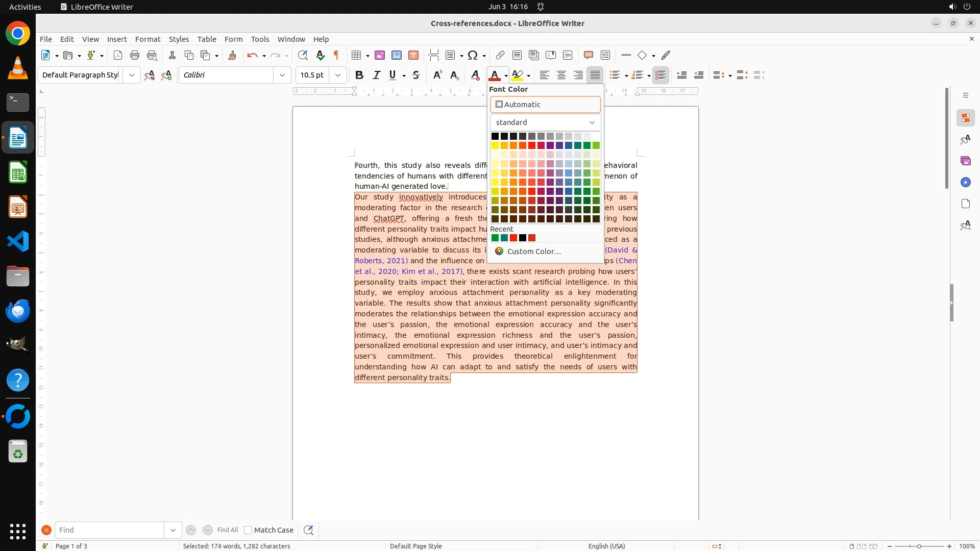The image size is (980, 551).
Task: Expand the standard color palette dropdown
Action: pos(545,122)
